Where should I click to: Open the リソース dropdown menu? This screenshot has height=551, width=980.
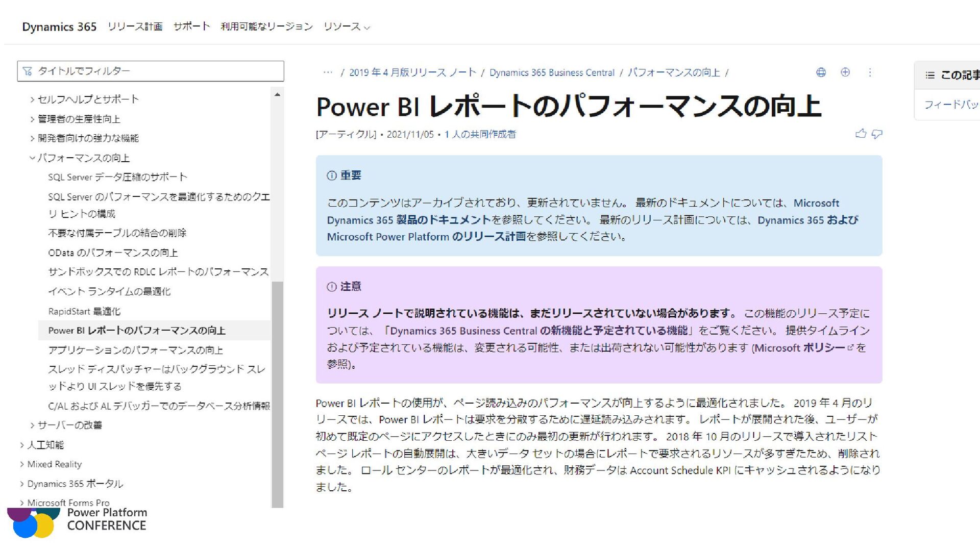pos(347,27)
